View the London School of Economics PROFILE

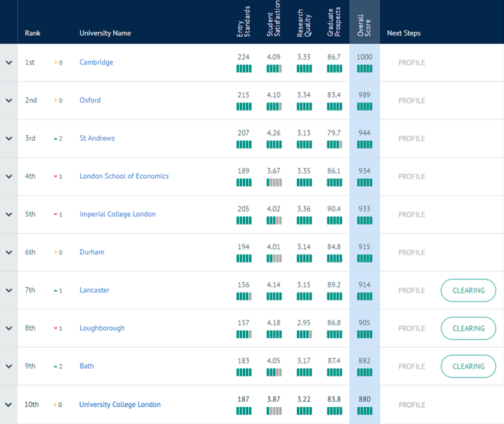[412, 176]
